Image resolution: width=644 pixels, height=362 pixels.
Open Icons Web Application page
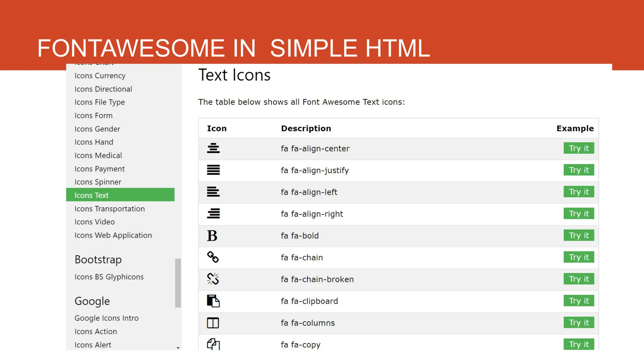113,235
